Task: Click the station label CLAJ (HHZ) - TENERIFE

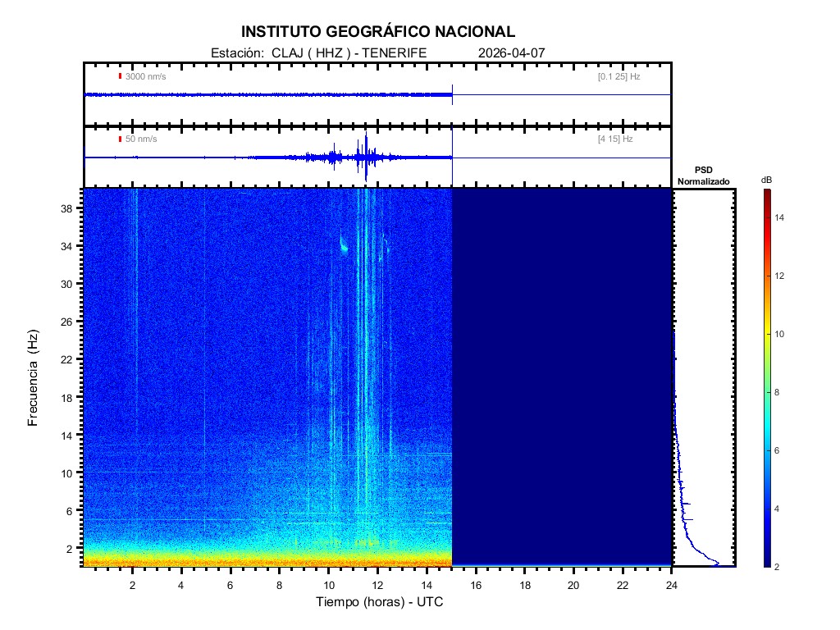Action: [x=318, y=52]
